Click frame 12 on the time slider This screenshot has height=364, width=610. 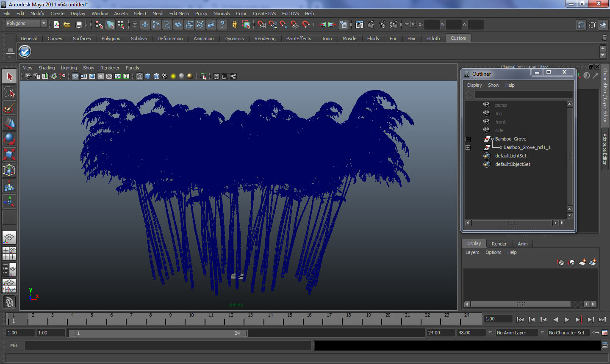pos(231,318)
